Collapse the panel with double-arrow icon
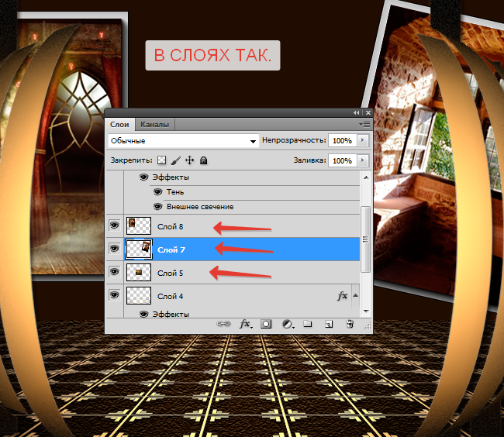The width and height of the screenshot is (504, 437). click(x=356, y=112)
